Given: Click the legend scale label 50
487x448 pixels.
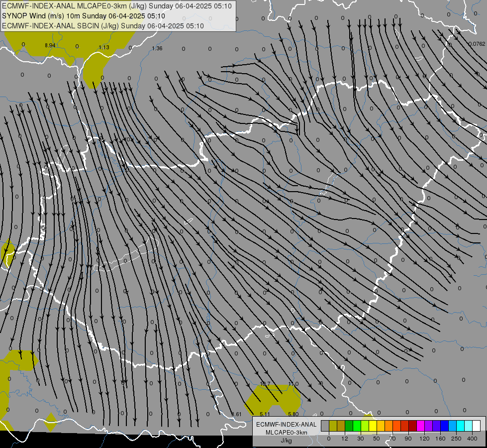Looking at the screenshot, I should [377, 439].
